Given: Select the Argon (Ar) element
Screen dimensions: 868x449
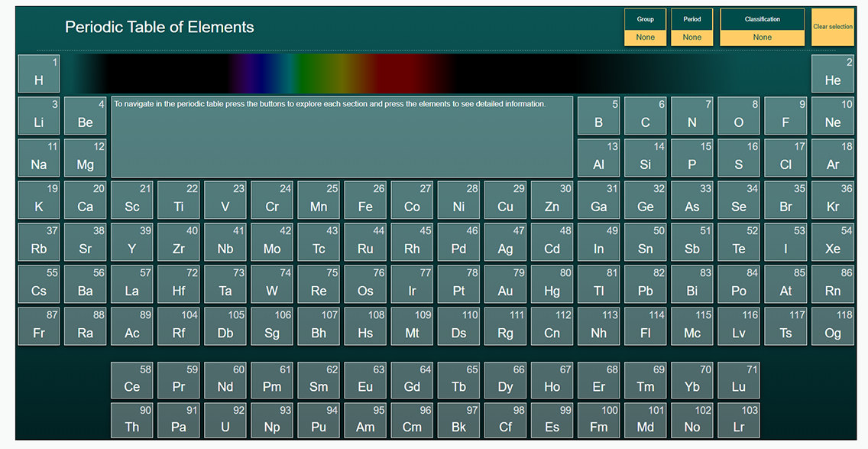Looking at the screenshot, I should [833, 158].
